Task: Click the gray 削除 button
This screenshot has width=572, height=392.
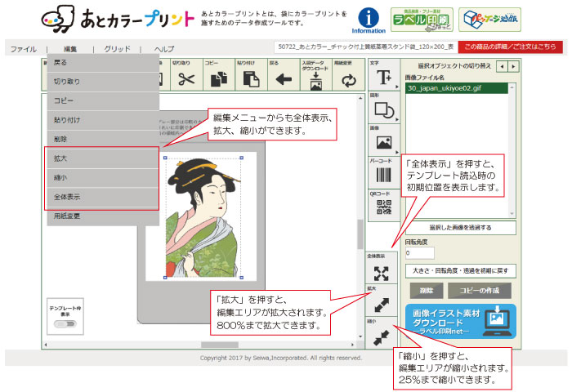Action: (x=427, y=291)
